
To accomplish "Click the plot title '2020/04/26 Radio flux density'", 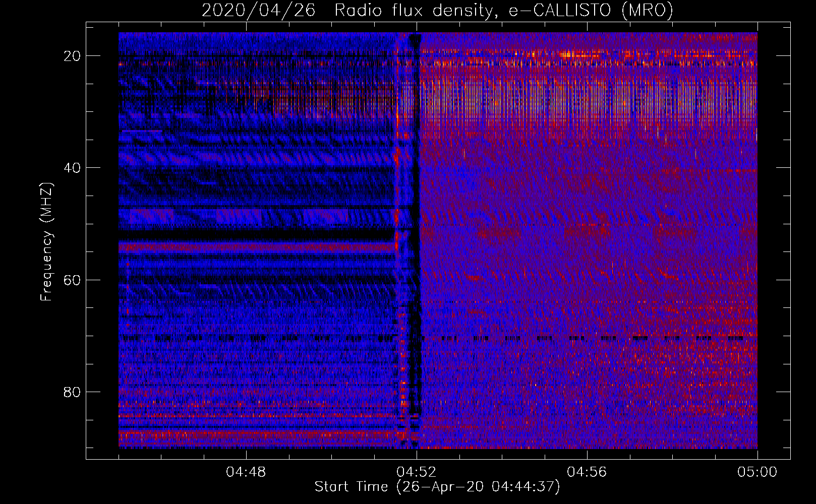I will [437, 10].
